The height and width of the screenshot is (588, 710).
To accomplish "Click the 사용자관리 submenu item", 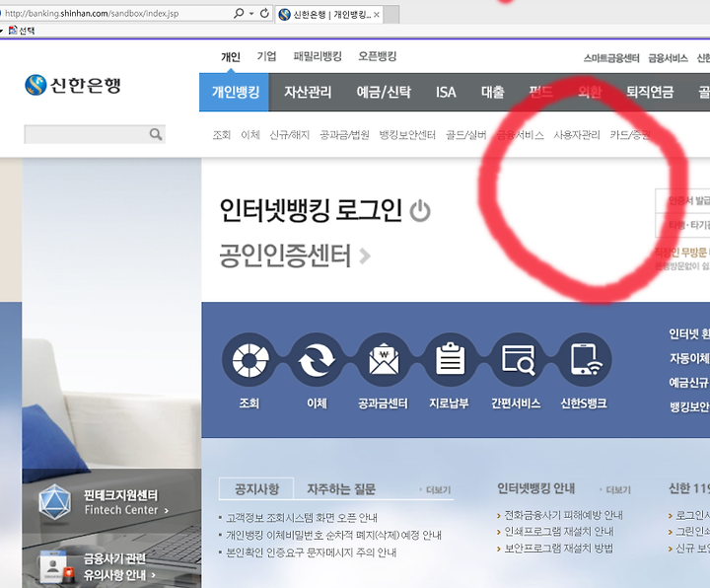I will point(577,134).
